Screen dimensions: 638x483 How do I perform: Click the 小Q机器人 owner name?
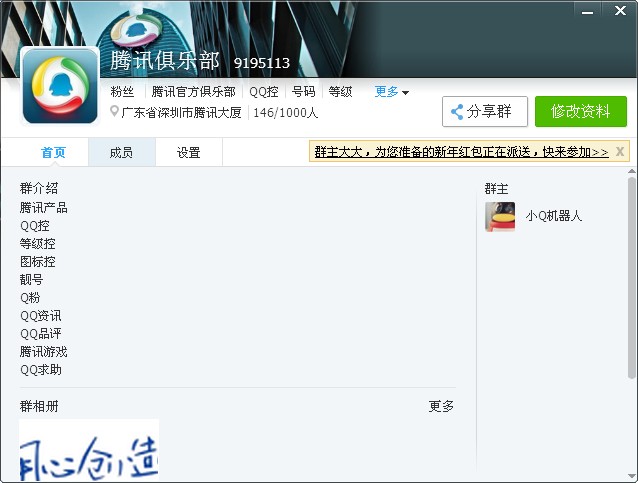pos(554,216)
